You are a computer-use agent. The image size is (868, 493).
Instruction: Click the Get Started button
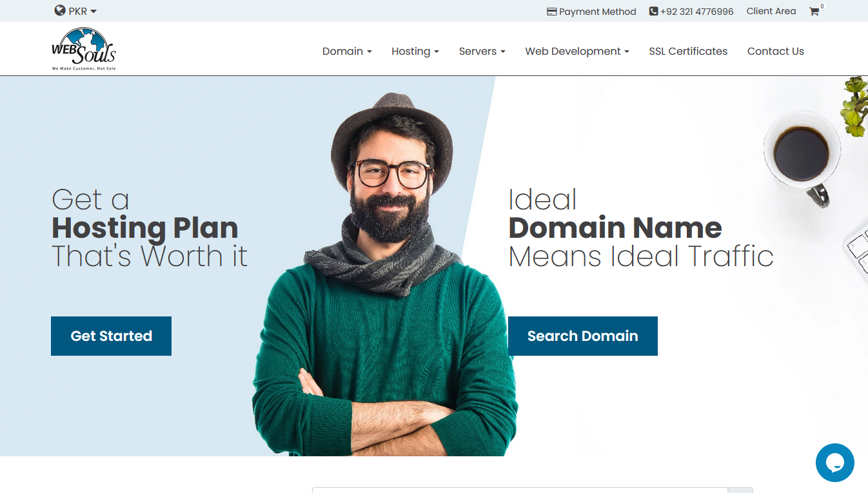pos(111,336)
